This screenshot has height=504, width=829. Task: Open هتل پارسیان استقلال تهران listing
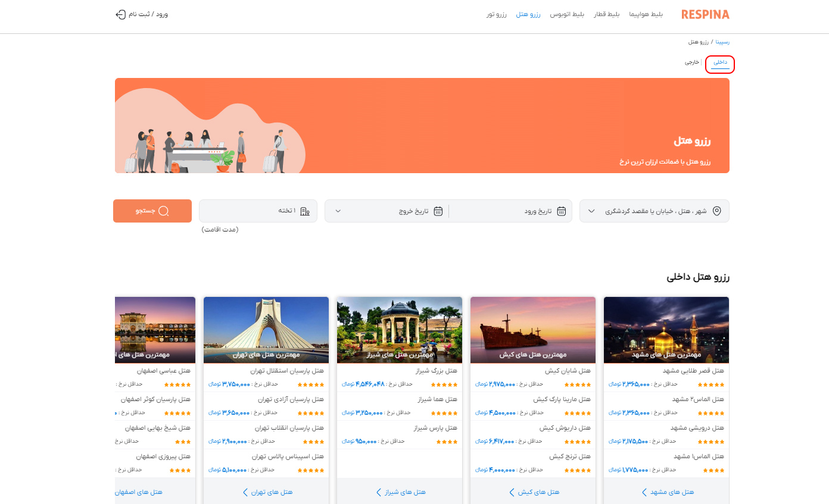click(287, 371)
